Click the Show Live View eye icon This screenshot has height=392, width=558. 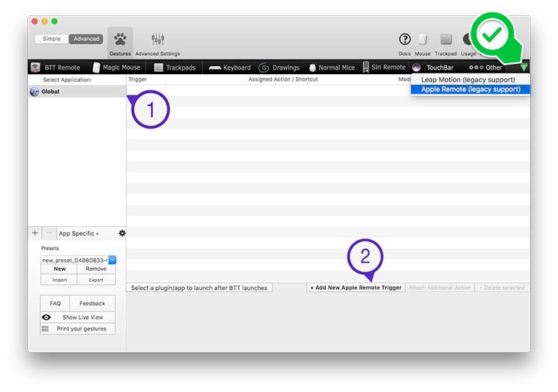click(x=46, y=317)
